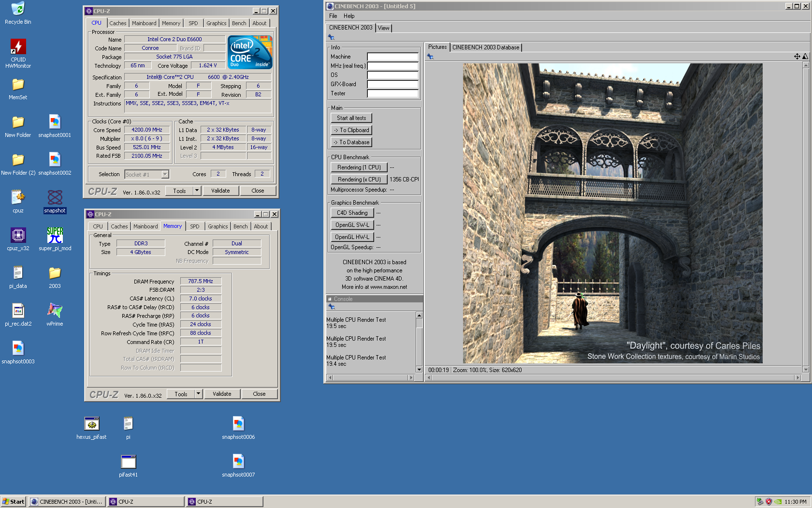Click the GFX-Board input field
The height and width of the screenshot is (508, 812).
(x=392, y=84)
